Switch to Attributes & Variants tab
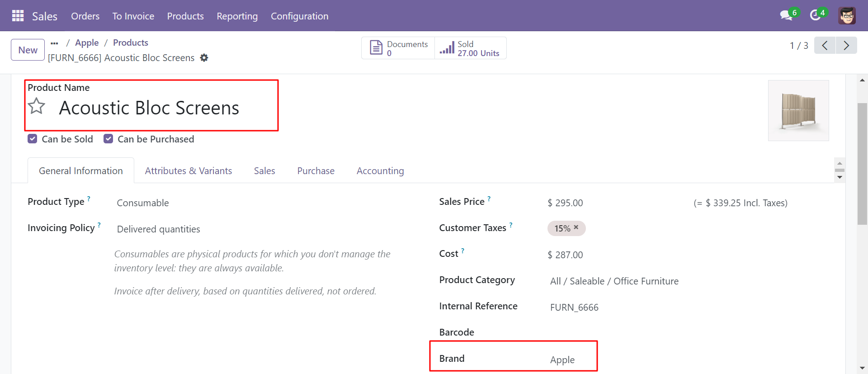868x374 pixels. [189, 170]
